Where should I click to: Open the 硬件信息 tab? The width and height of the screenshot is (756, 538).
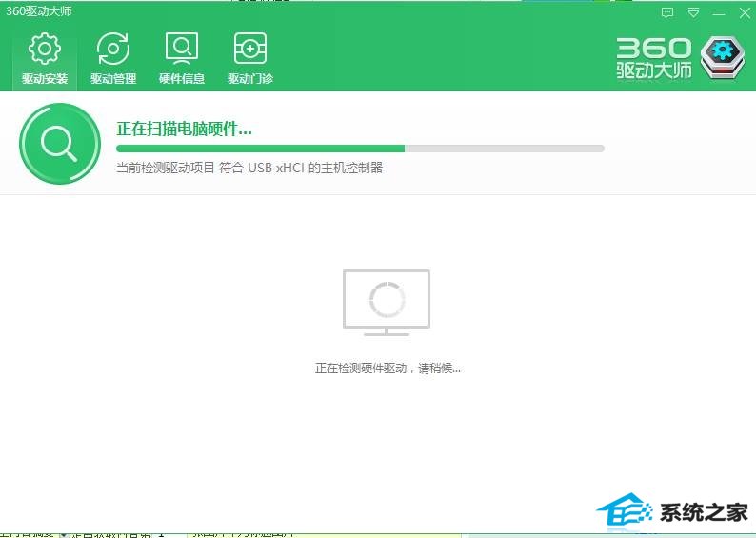182,58
